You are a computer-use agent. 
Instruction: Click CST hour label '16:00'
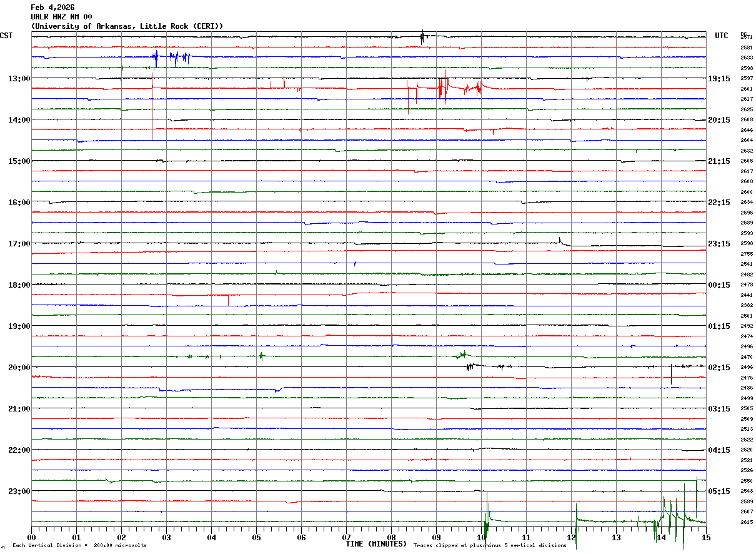click(19, 203)
